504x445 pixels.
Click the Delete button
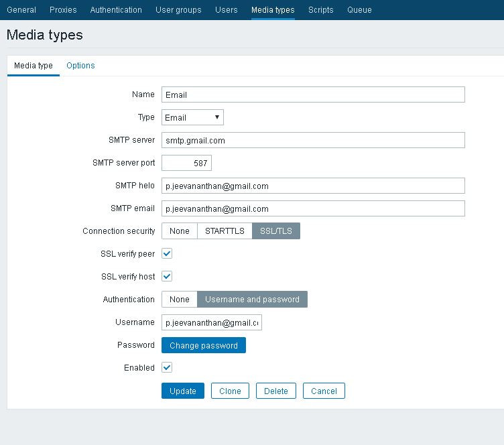tap(275, 391)
